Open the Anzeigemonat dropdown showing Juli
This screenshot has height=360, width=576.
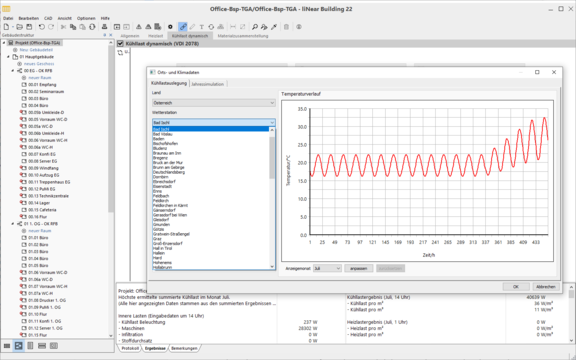point(327,269)
